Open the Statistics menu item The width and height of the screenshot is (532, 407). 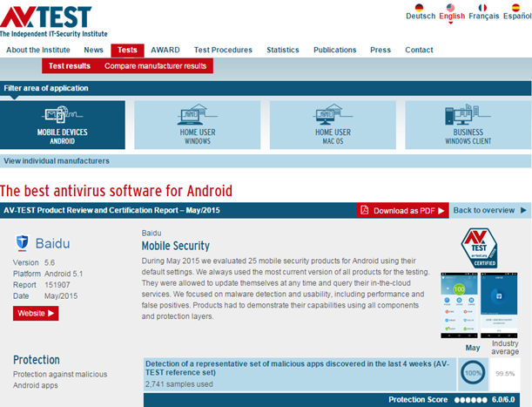tap(283, 51)
